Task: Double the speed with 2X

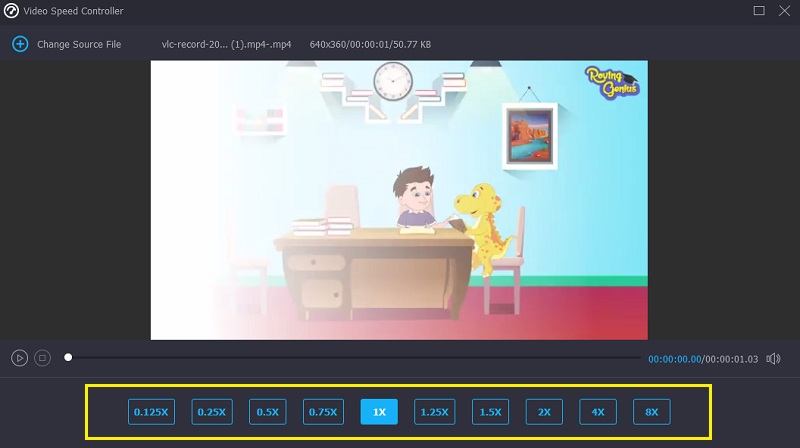Action: pos(544,411)
